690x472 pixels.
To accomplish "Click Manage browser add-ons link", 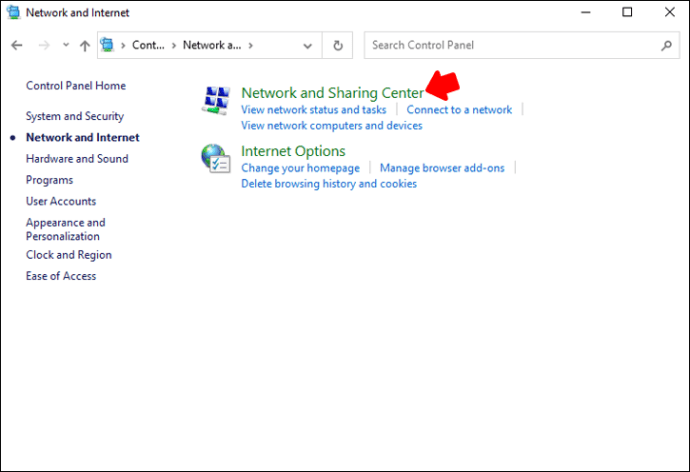I will tap(442, 168).
